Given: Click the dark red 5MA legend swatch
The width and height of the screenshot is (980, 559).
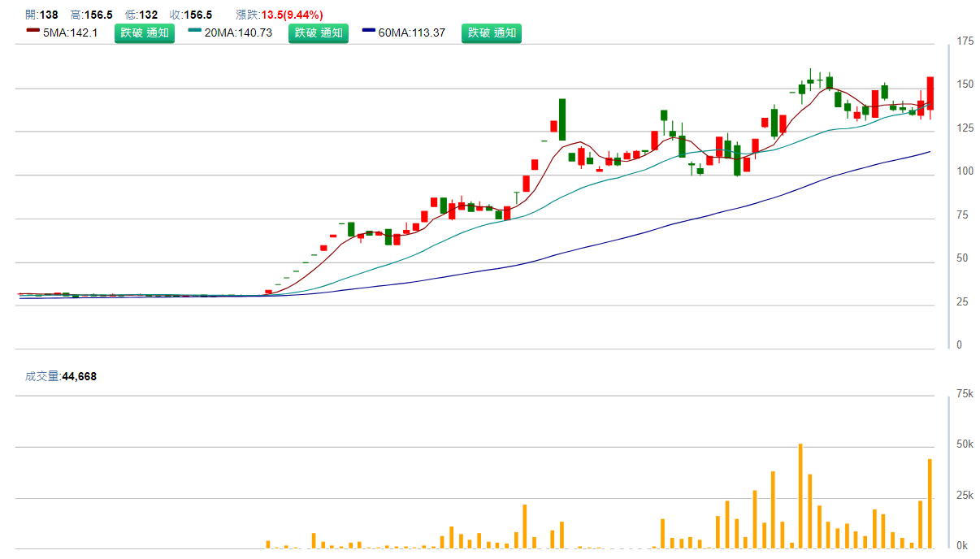Looking at the screenshot, I should [x=33, y=31].
